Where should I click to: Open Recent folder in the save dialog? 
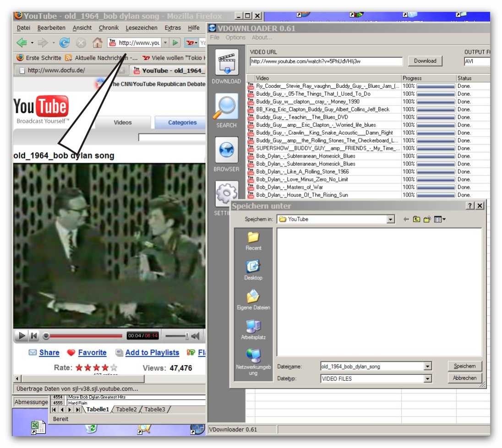(x=253, y=241)
